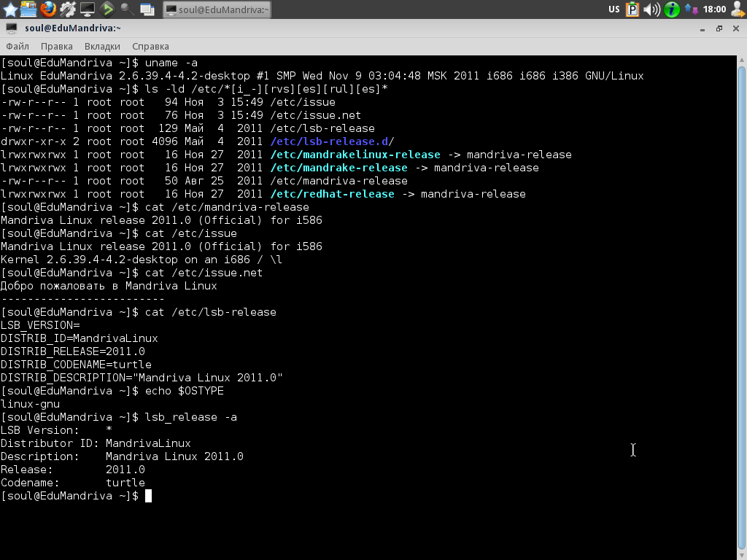
Task: Open the star applications menu icon
Action: click(x=9, y=9)
